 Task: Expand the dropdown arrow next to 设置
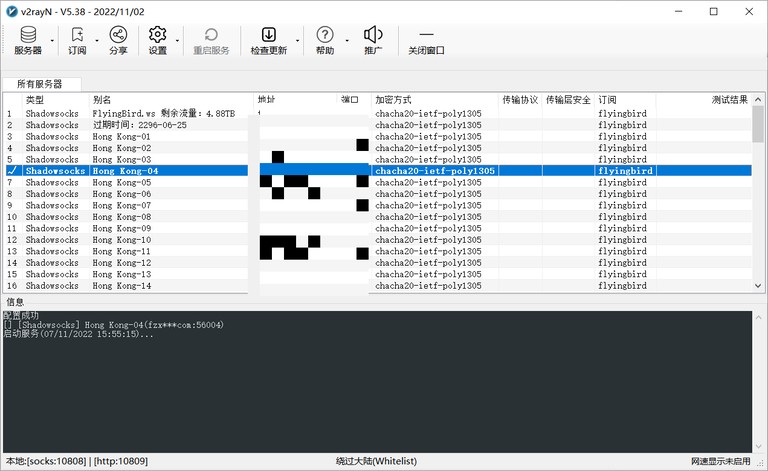point(178,42)
